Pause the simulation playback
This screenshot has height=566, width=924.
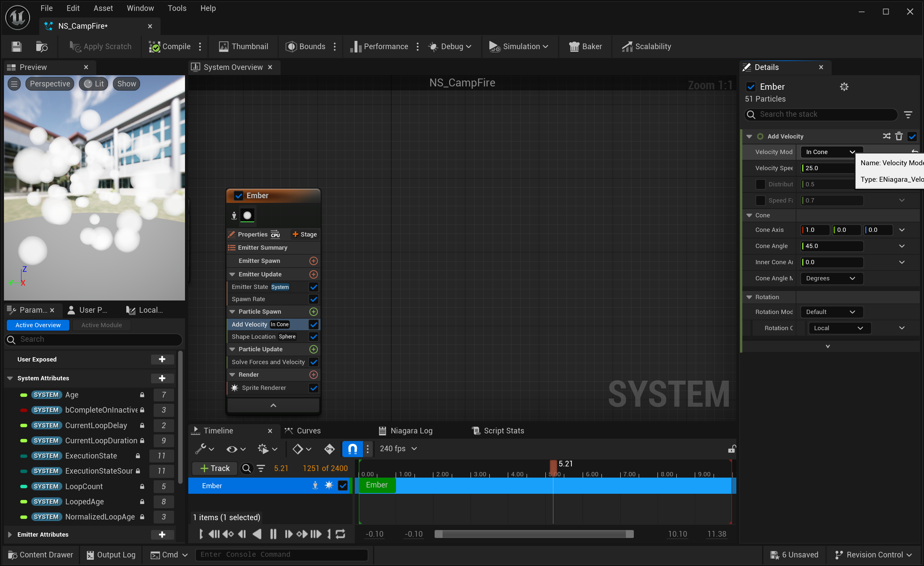[x=273, y=534]
